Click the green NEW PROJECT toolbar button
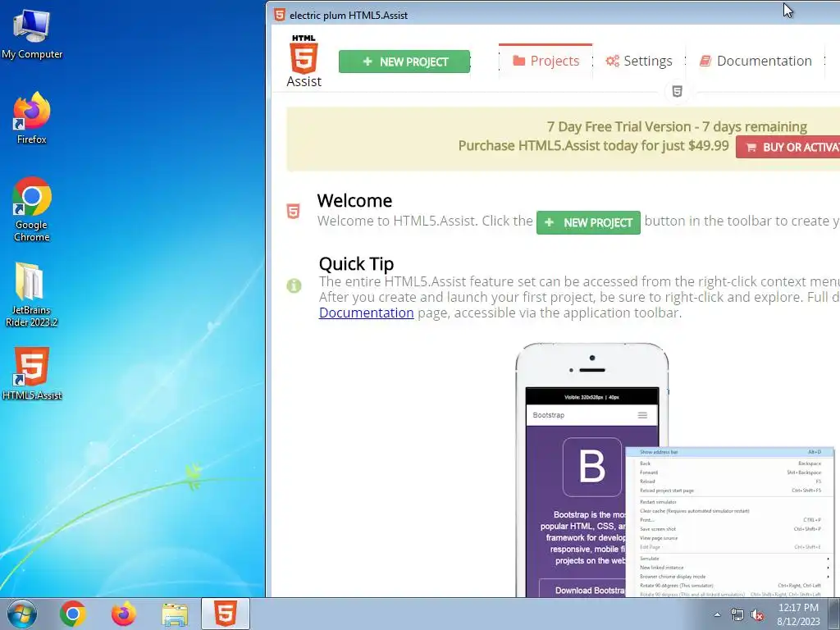Screen dimensions: 840x630 404,62
